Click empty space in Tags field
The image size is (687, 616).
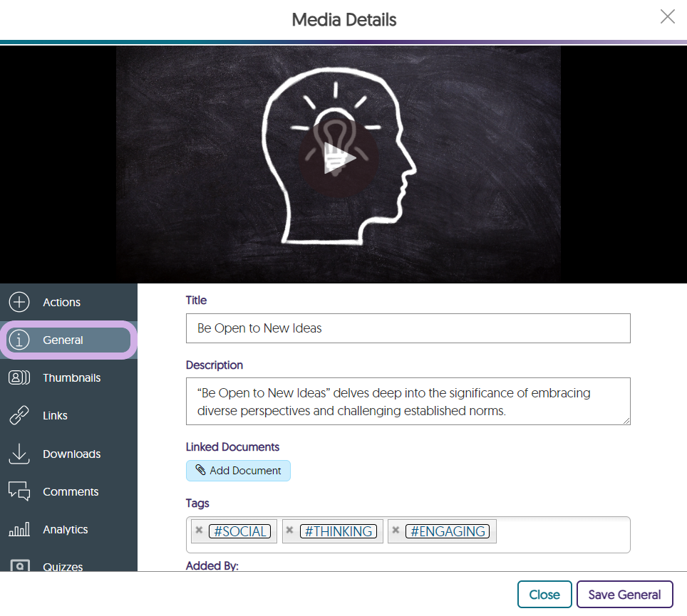click(562, 534)
